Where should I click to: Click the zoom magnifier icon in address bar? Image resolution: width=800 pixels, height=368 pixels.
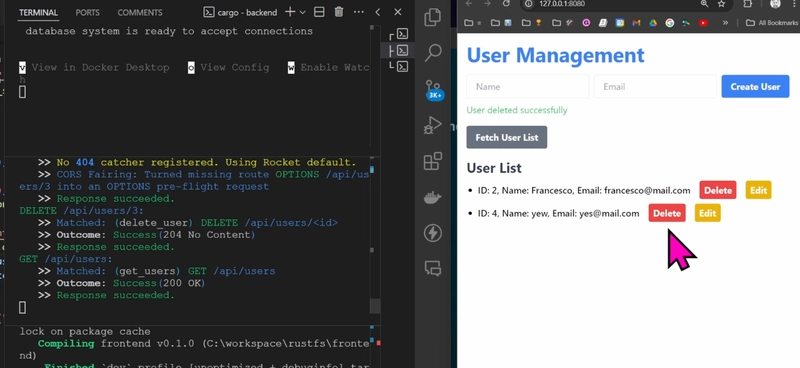(705, 4)
